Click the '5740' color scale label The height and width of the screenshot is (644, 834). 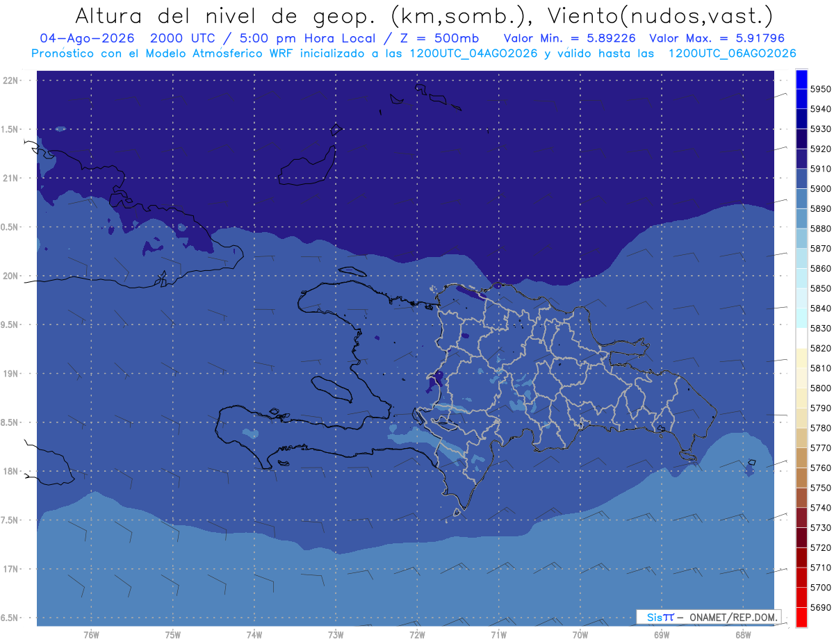point(820,507)
